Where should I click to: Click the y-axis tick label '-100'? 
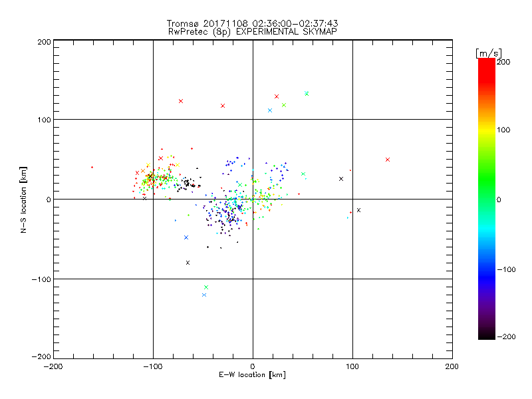pos(42,279)
